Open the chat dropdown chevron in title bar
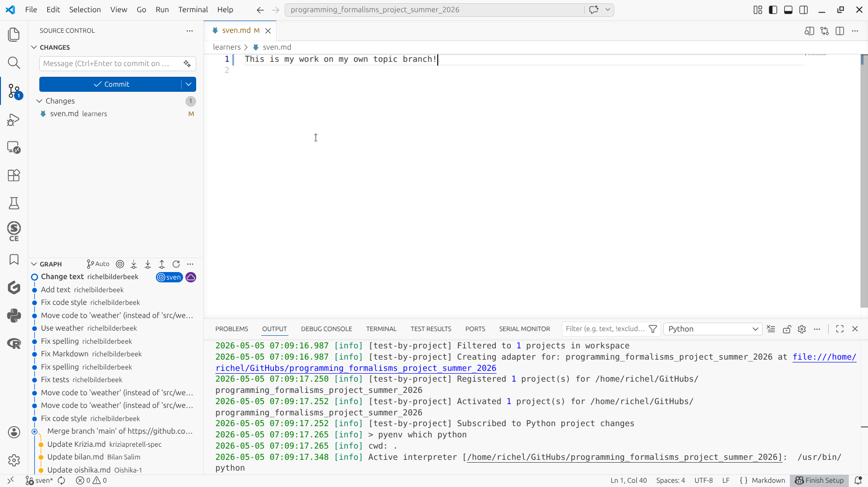This screenshot has width=868, height=487. (608, 10)
